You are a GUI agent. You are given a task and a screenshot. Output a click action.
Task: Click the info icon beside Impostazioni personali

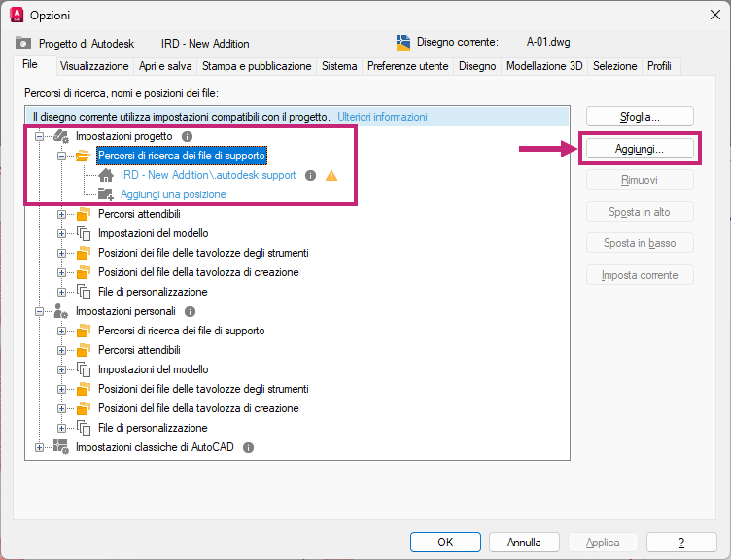[190, 311]
